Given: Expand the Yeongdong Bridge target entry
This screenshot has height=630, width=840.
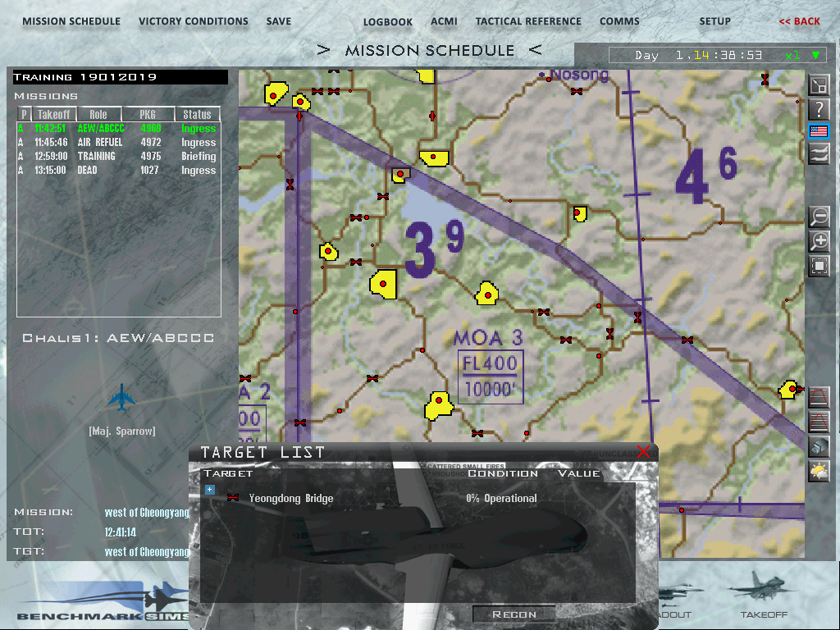Looking at the screenshot, I should pos(209,489).
